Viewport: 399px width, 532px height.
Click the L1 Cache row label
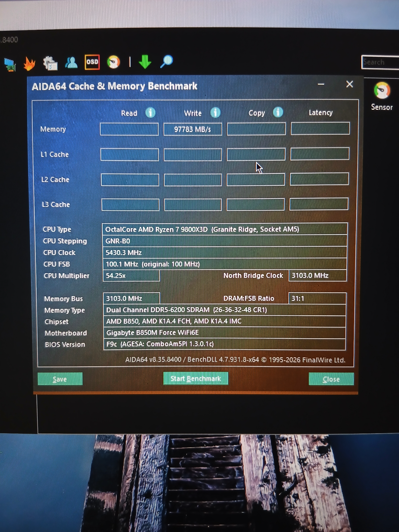55,154
